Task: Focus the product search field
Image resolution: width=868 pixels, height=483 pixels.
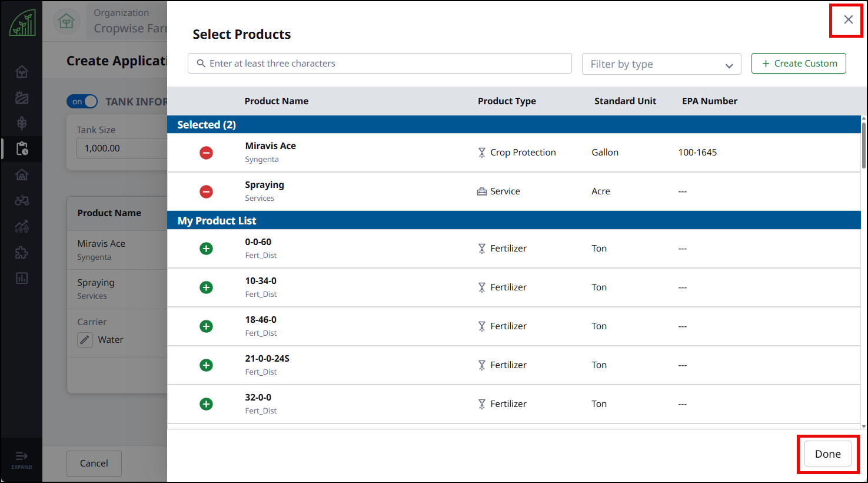Action: (380, 64)
